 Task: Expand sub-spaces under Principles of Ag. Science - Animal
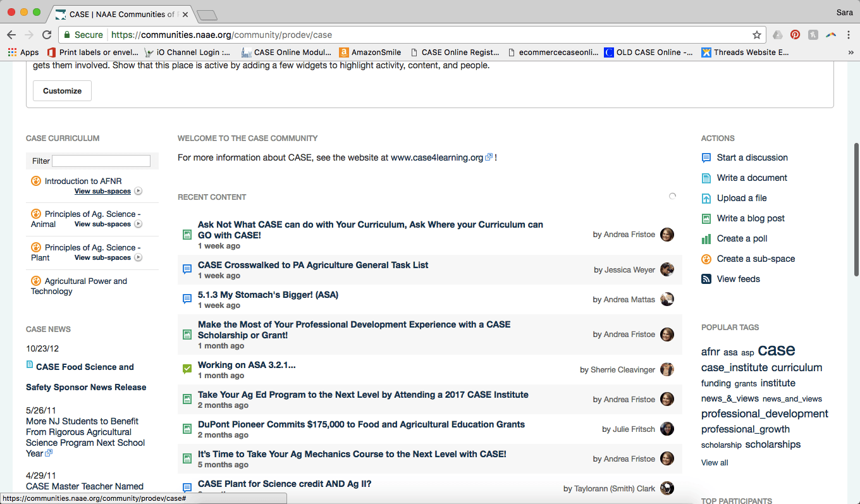[x=107, y=224]
